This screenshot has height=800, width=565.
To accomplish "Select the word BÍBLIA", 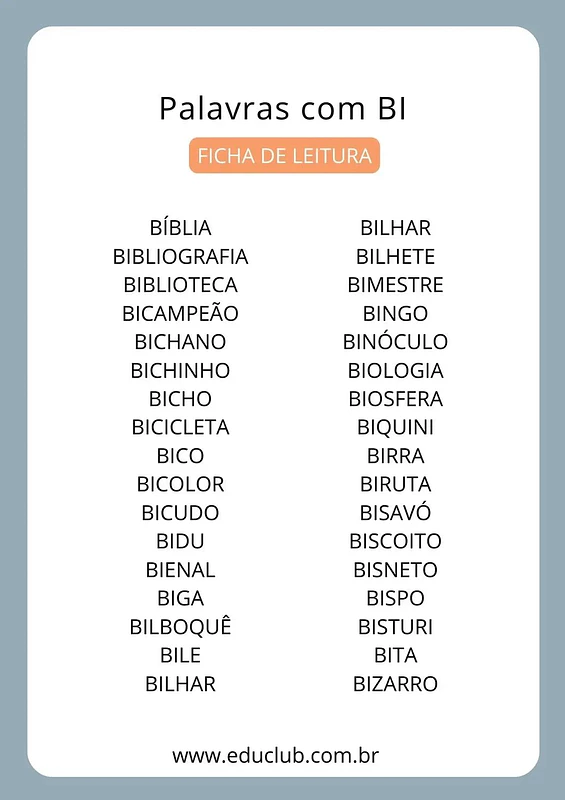I will point(180,228).
